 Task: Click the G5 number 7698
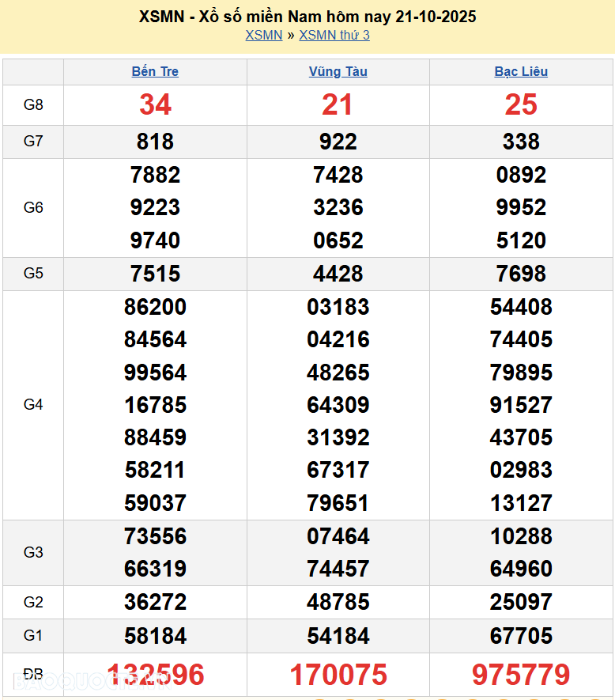pos(521,274)
